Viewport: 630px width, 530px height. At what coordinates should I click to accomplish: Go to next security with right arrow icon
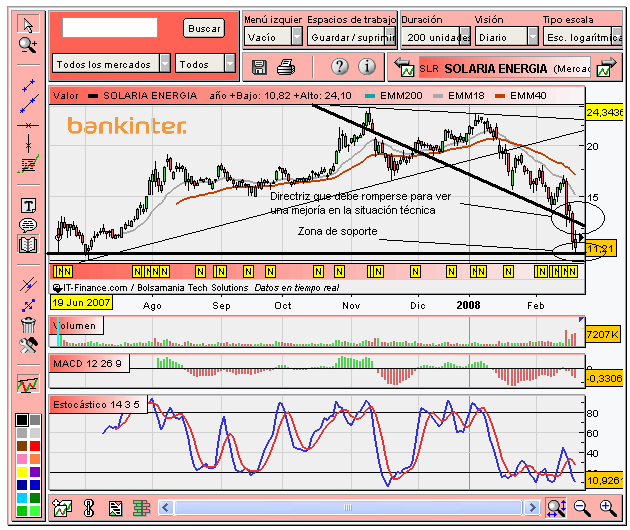pos(607,67)
